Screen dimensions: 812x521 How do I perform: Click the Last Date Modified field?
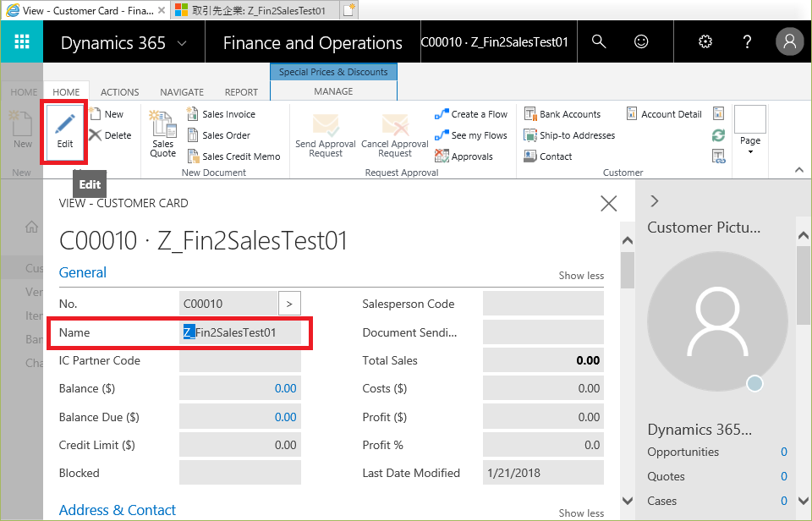coord(543,473)
